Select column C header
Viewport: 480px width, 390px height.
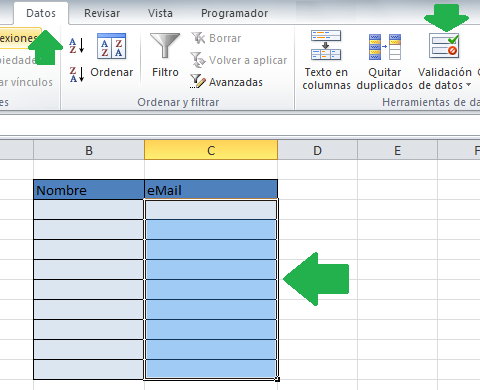211,150
